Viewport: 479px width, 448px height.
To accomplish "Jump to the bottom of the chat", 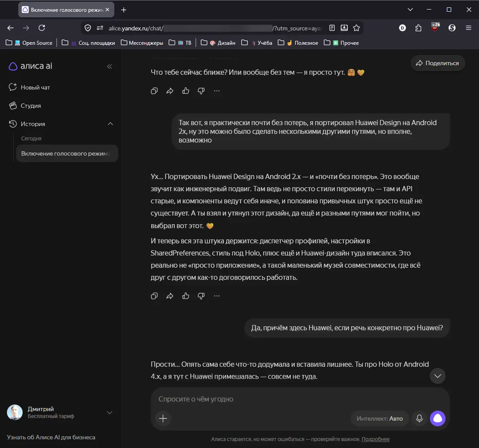I will click(438, 376).
